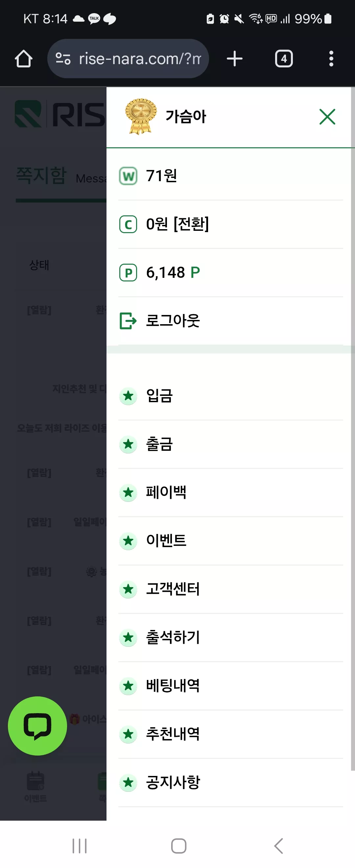Tap the browser home icon
This screenshot has height=868, width=355.
tap(24, 59)
